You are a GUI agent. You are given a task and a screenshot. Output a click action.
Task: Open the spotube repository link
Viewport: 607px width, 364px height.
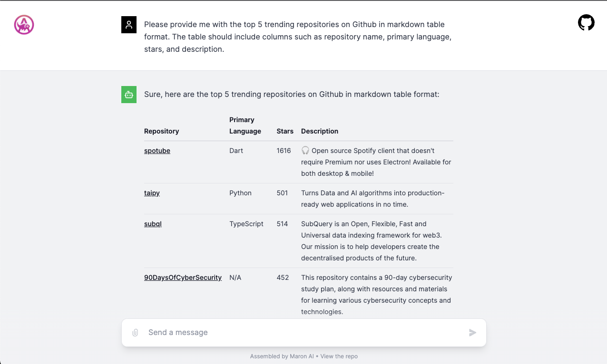[x=157, y=151]
